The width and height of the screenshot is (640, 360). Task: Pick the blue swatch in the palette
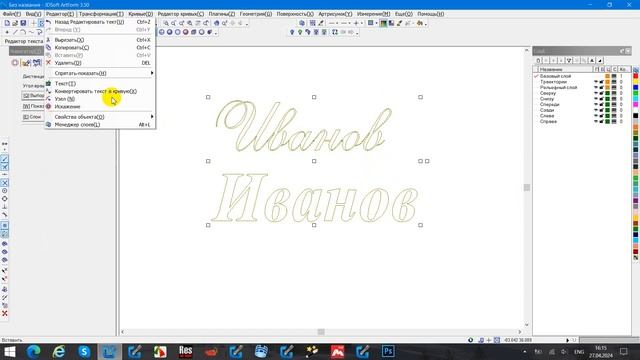coord(636,87)
